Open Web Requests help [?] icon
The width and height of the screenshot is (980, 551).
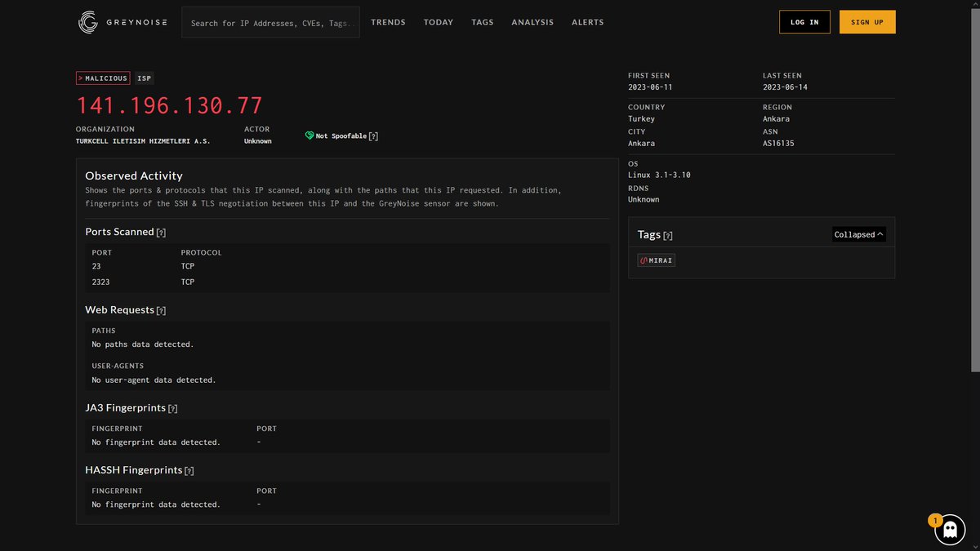click(x=161, y=311)
